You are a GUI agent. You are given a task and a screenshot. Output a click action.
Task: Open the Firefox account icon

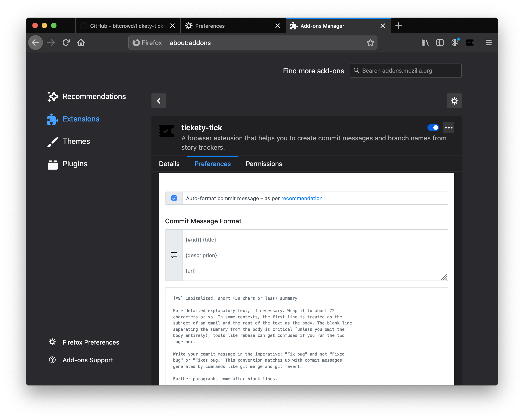coord(455,43)
